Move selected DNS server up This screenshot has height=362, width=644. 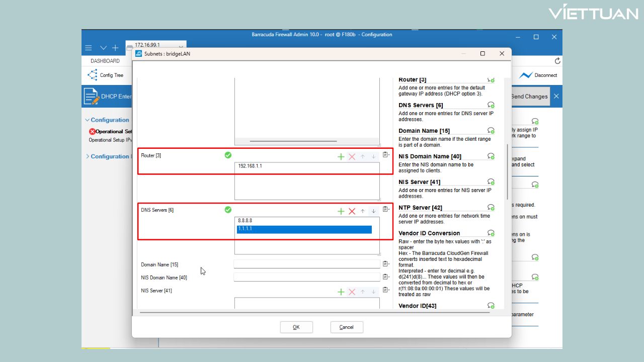362,211
